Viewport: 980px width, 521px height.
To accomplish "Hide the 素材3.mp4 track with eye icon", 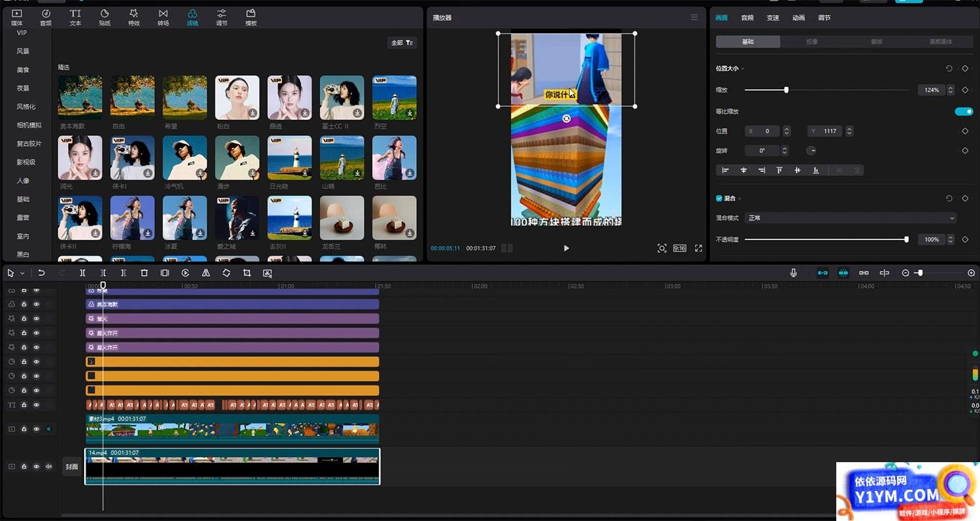I will click(37, 429).
